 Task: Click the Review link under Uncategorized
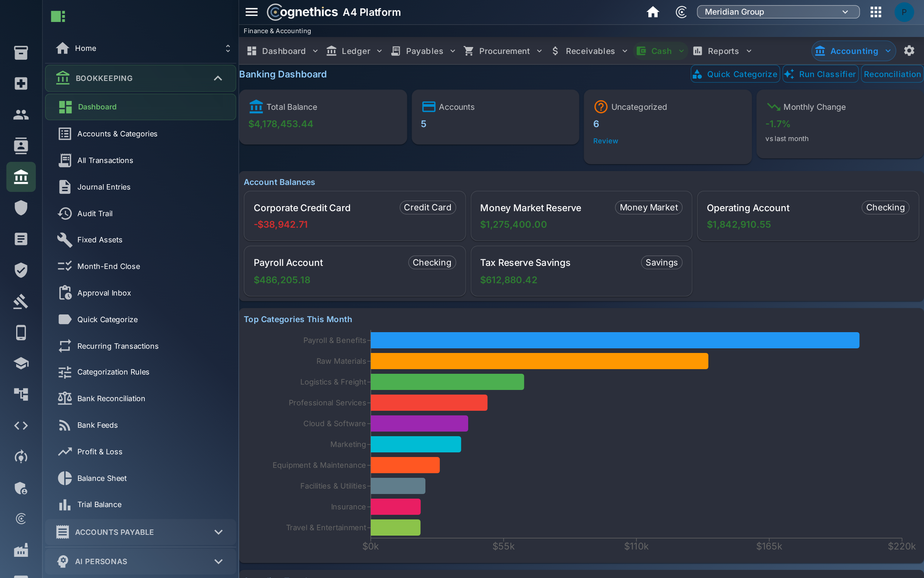606,141
